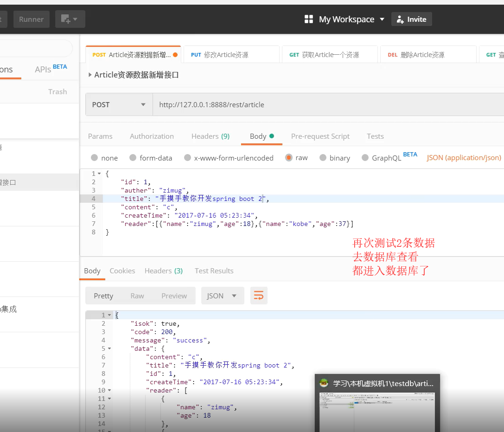
Task: Switch to GET 获取Article一个资源 tab
Action: coord(330,55)
